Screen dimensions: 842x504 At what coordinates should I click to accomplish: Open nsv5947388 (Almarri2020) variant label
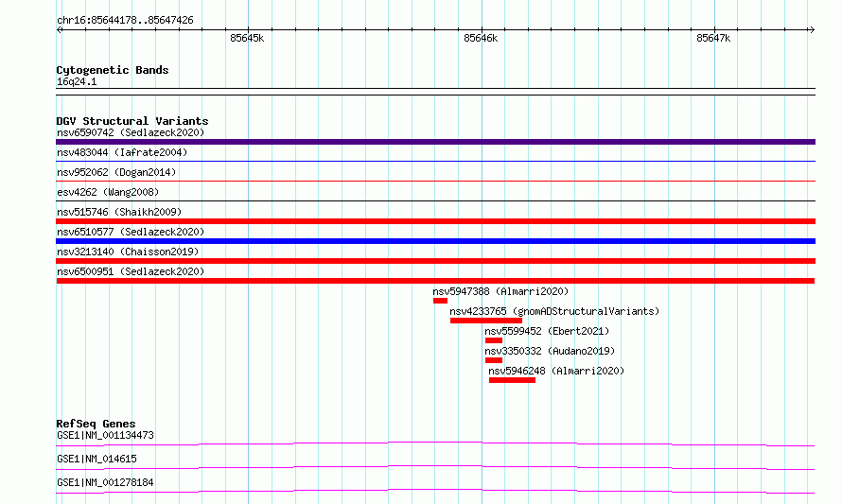(500, 291)
